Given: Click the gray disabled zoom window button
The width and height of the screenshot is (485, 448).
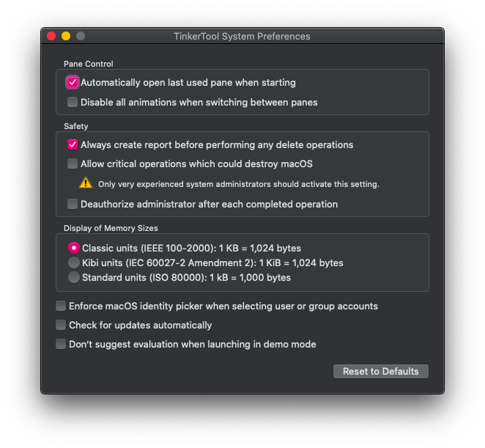Looking at the screenshot, I should click(x=81, y=36).
